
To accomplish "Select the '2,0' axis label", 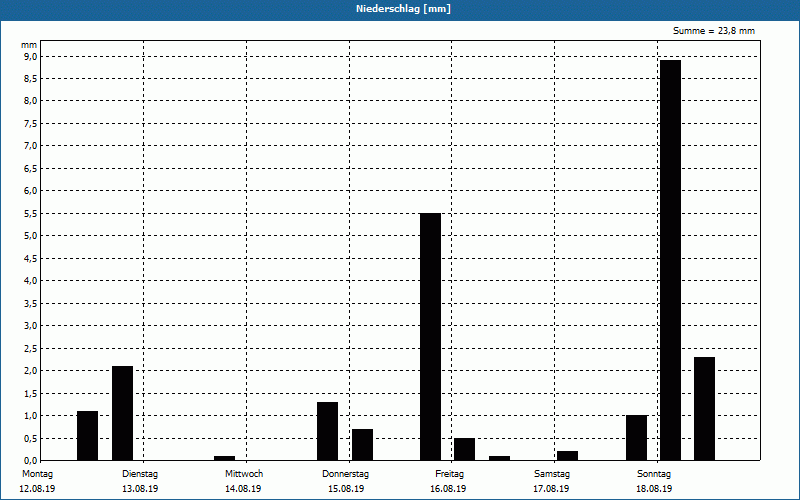I will (x=31, y=371).
